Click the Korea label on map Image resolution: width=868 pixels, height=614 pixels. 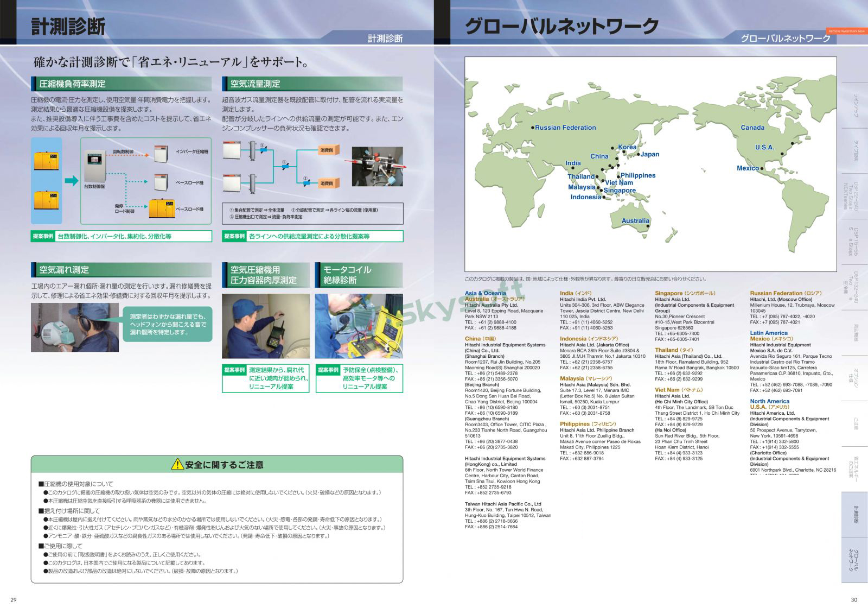(627, 147)
